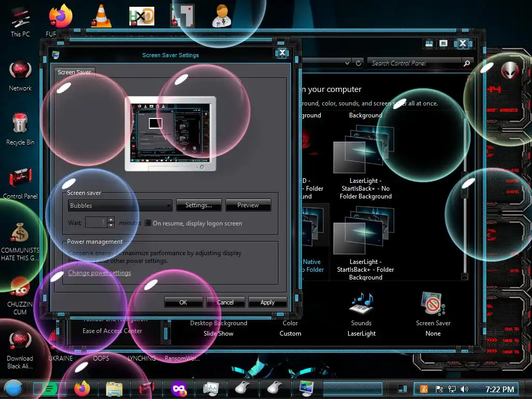The height and width of the screenshot is (399, 532).
Task: Expand the Control Panel address bar dropdown
Action: [347, 63]
